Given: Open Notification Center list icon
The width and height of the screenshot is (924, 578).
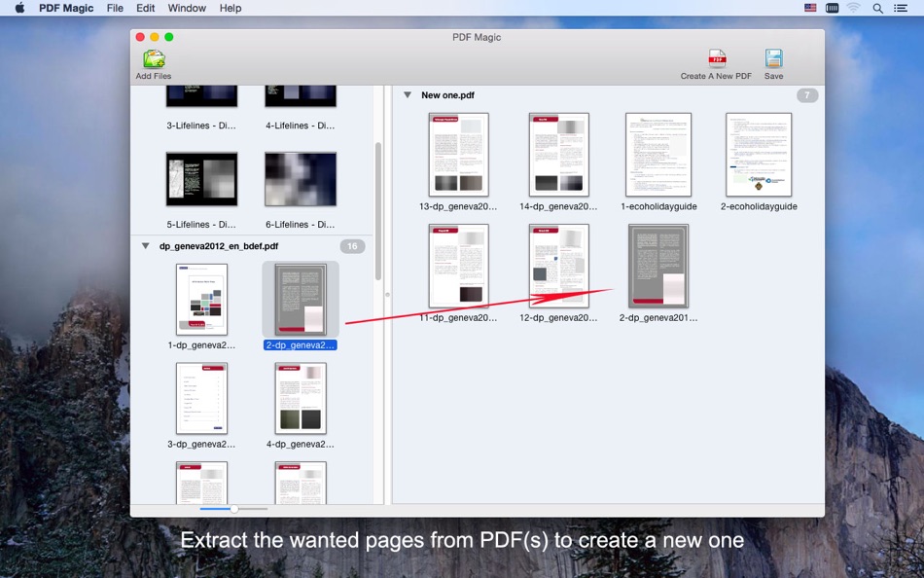Looking at the screenshot, I should pos(901,8).
